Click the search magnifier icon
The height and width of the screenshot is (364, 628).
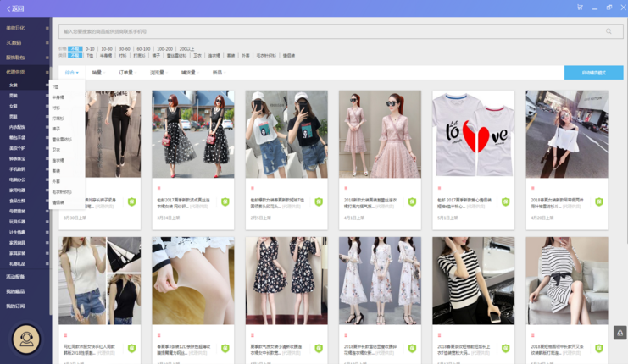pyautogui.click(x=609, y=31)
